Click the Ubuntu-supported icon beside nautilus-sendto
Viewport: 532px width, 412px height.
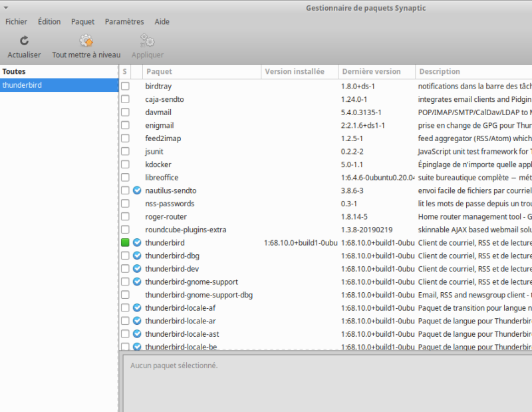point(137,190)
